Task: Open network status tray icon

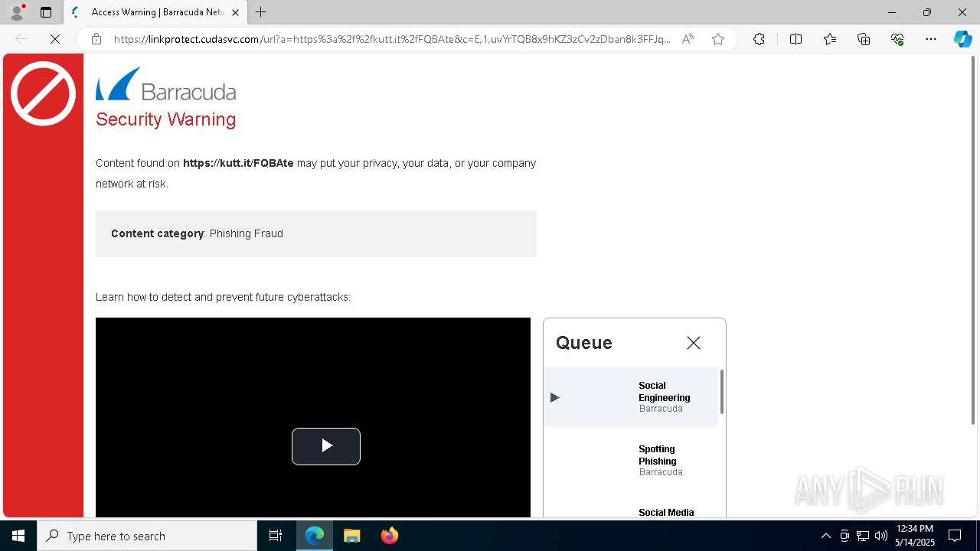Action: coord(863,536)
